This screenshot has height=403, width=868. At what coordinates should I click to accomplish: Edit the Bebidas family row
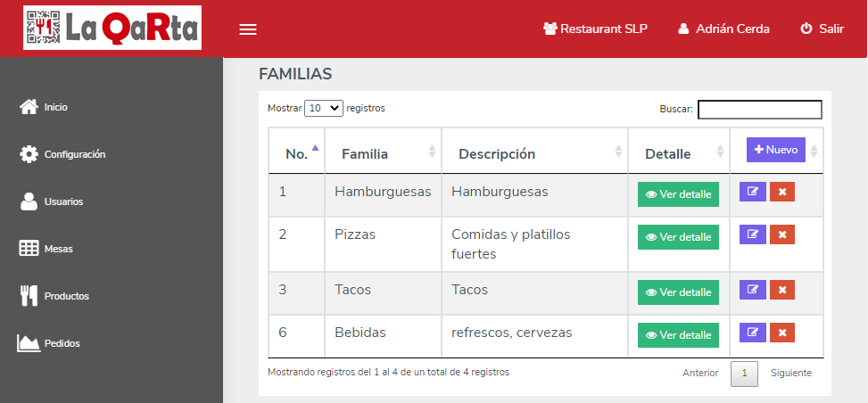pyautogui.click(x=752, y=333)
